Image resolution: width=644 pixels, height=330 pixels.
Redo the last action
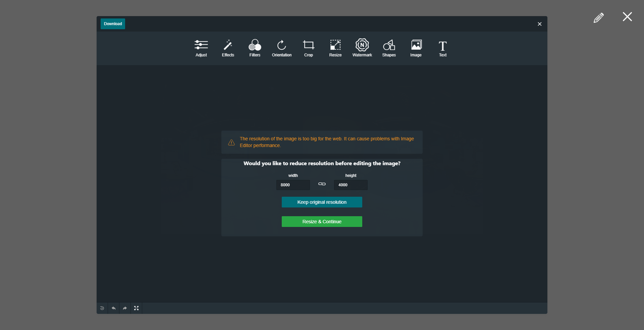125,308
